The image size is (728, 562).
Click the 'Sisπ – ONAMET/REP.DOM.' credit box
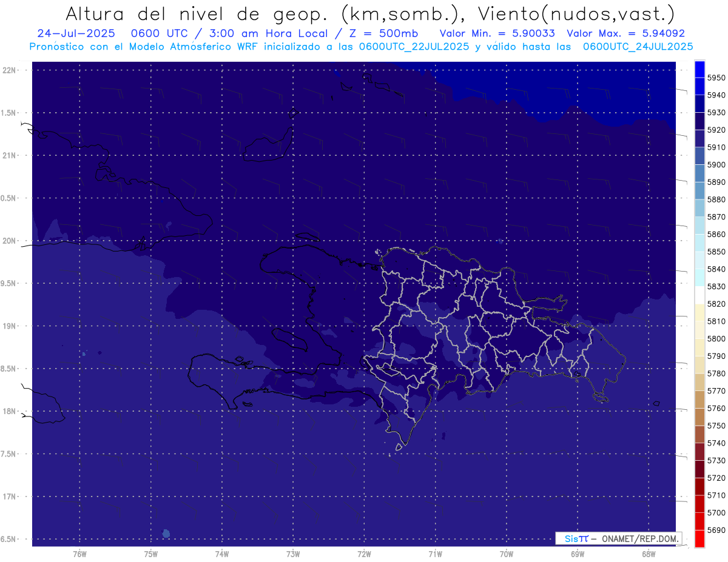coord(618,538)
